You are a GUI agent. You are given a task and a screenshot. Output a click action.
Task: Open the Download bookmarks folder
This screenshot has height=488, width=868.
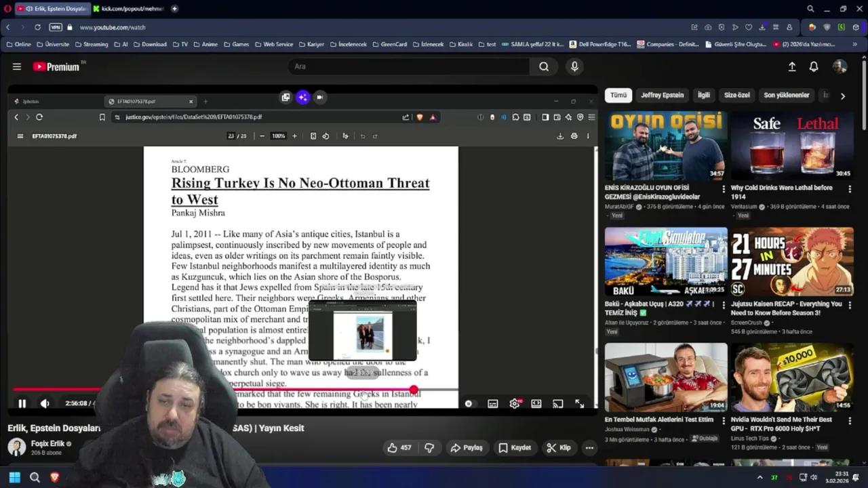(x=149, y=44)
